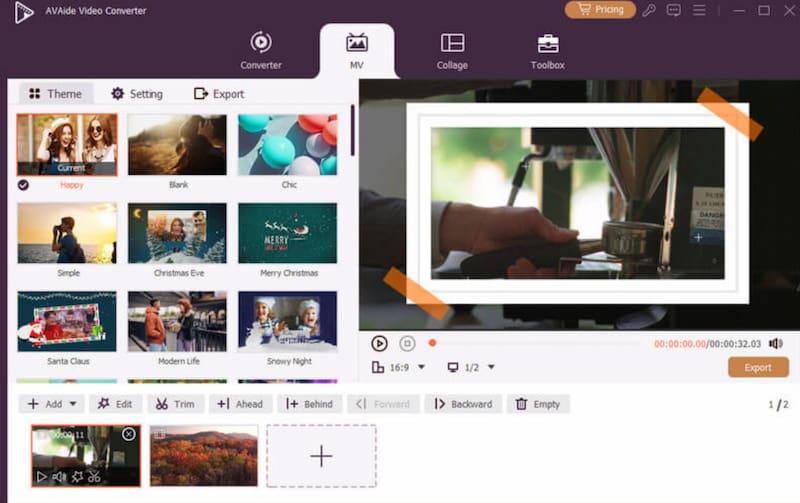Trim the first clip using its scissors icon
This screenshot has height=503, width=800.
pyautogui.click(x=94, y=477)
